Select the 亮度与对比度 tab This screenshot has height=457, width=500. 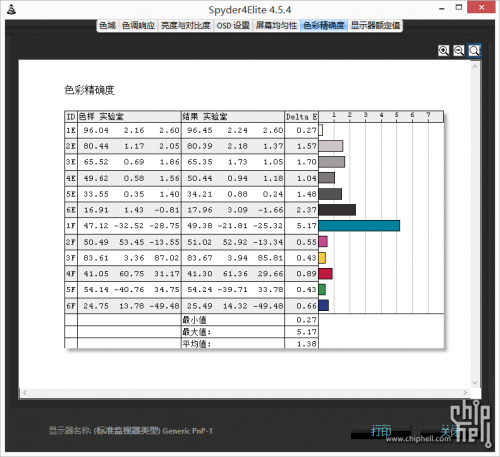pos(186,25)
